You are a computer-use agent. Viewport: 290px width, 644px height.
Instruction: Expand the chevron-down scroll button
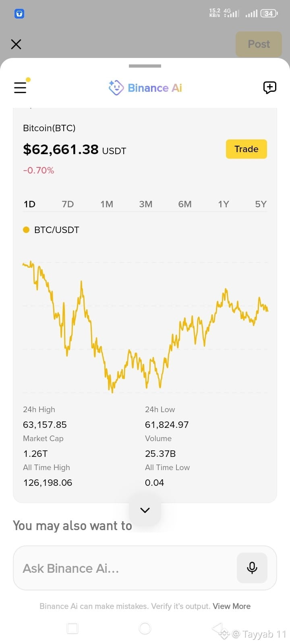(x=145, y=510)
